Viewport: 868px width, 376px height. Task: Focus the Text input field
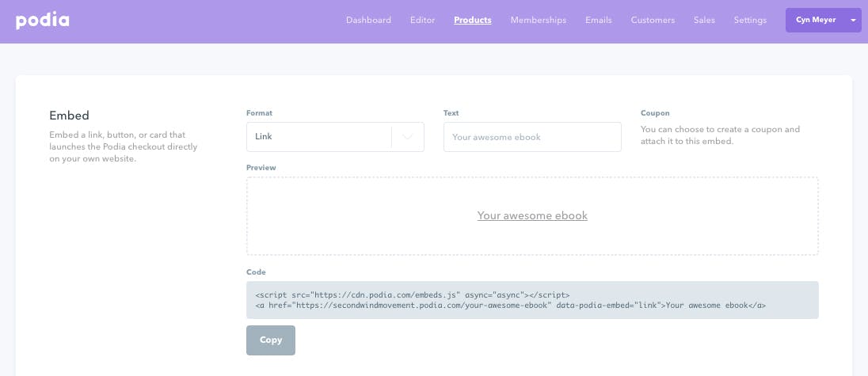point(532,137)
